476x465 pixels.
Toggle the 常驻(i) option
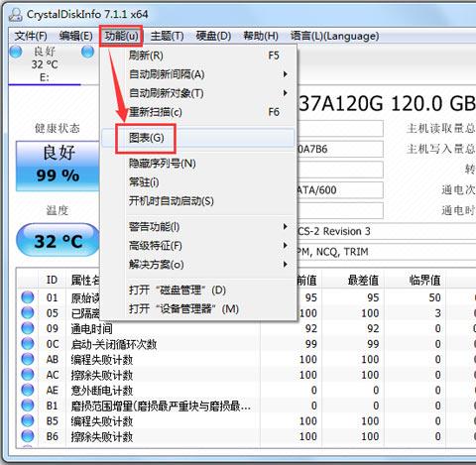(x=197, y=182)
